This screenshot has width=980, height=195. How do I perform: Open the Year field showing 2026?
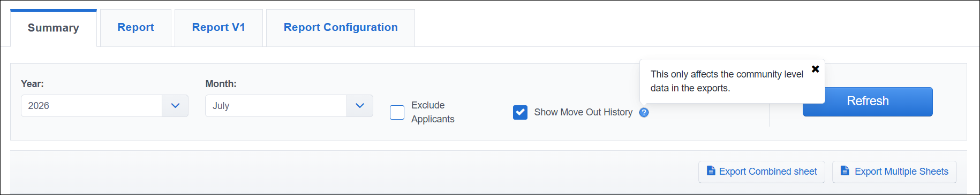pos(104,106)
